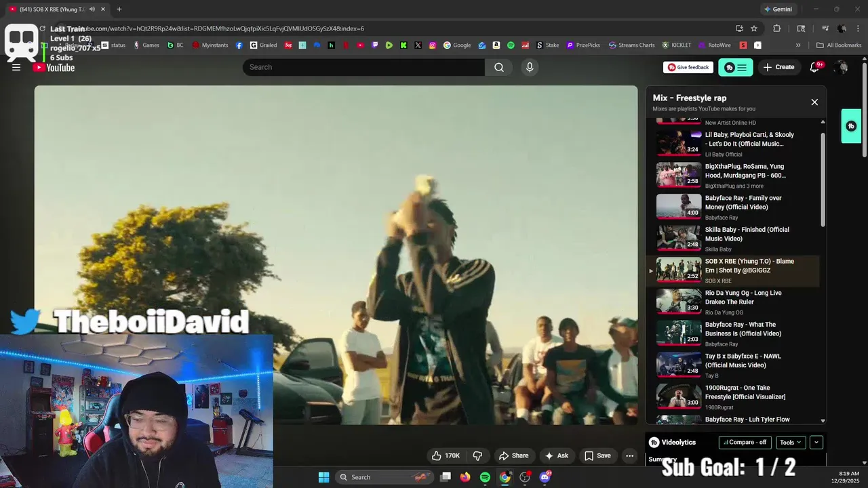
Task: Click the BigXthaPlug 600 video thumbnail
Action: coord(679,175)
